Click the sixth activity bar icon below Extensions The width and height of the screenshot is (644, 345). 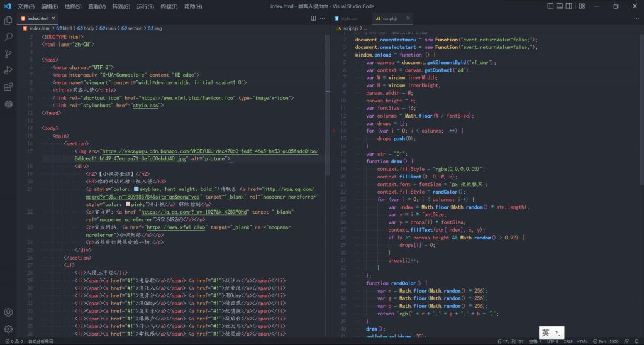(x=8, y=104)
